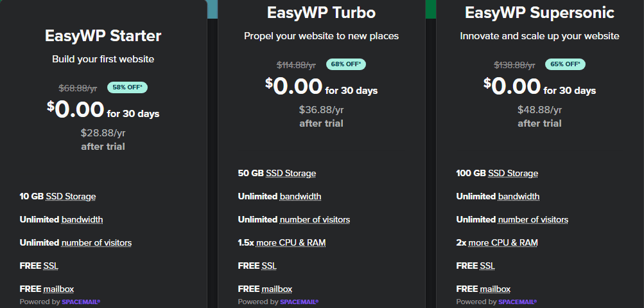Click the EasyWP Supersonic plan title

(540, 13)
